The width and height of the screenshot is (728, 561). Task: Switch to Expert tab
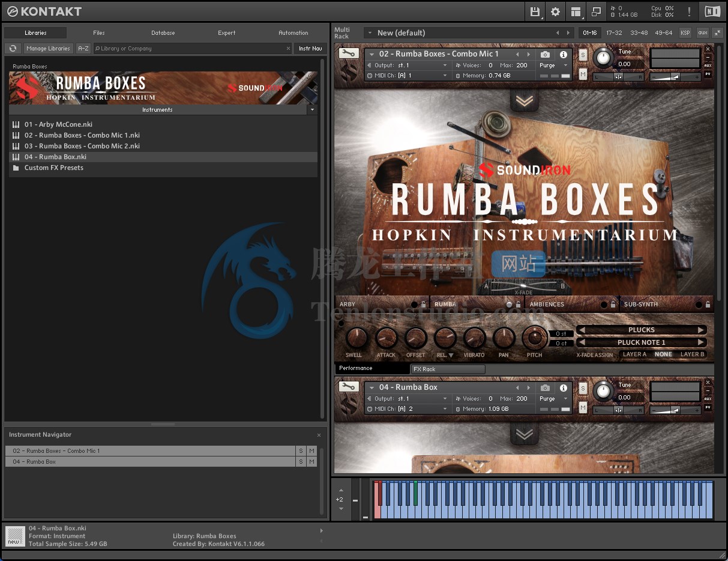pyautogui.click(x=227, y=33)
